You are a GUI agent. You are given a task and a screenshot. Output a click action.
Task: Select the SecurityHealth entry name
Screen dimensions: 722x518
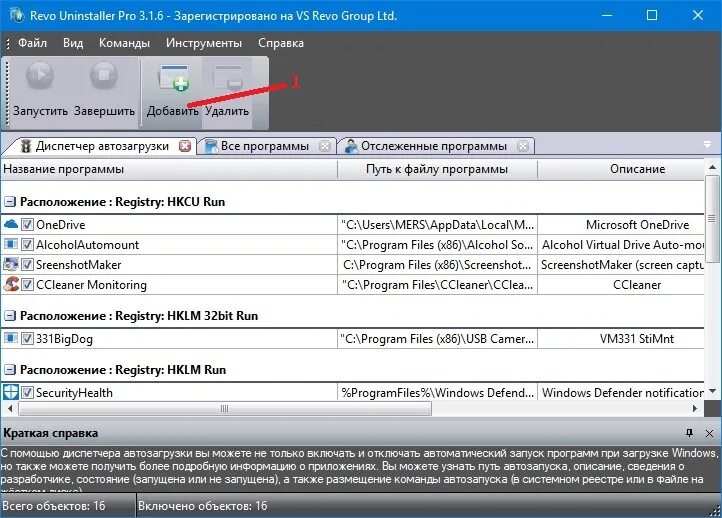74,393
